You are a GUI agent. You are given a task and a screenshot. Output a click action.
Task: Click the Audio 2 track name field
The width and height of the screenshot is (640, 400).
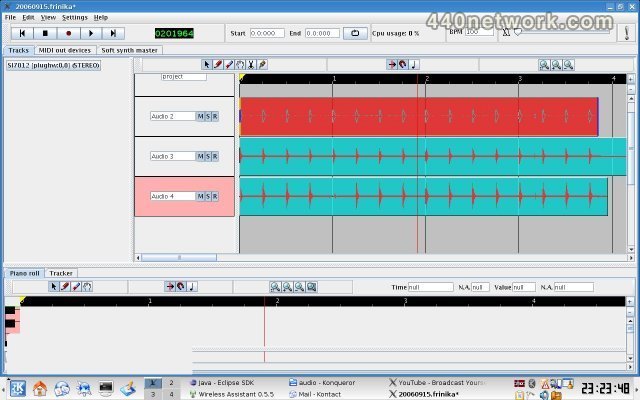coord(173,116)
